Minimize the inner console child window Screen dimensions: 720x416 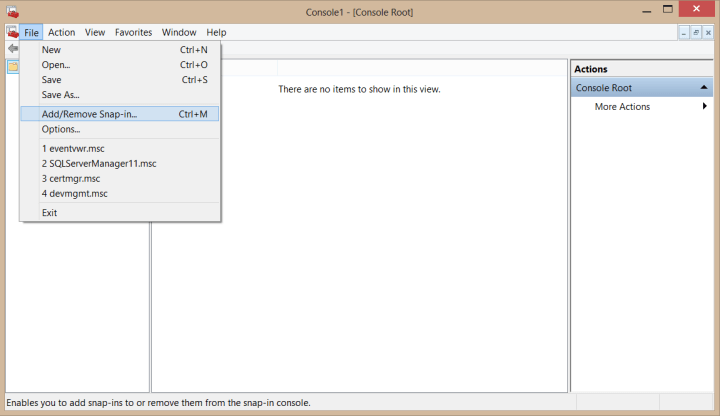click(x=685, y=33)
